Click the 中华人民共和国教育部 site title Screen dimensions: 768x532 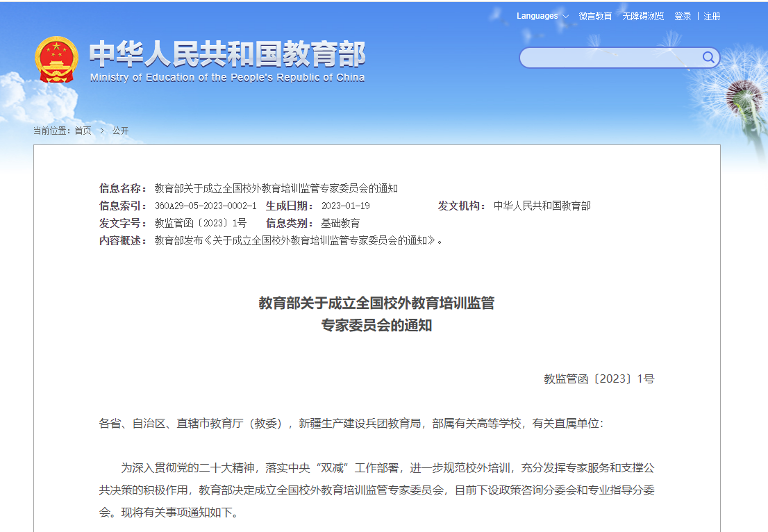(x=227, y=54)
